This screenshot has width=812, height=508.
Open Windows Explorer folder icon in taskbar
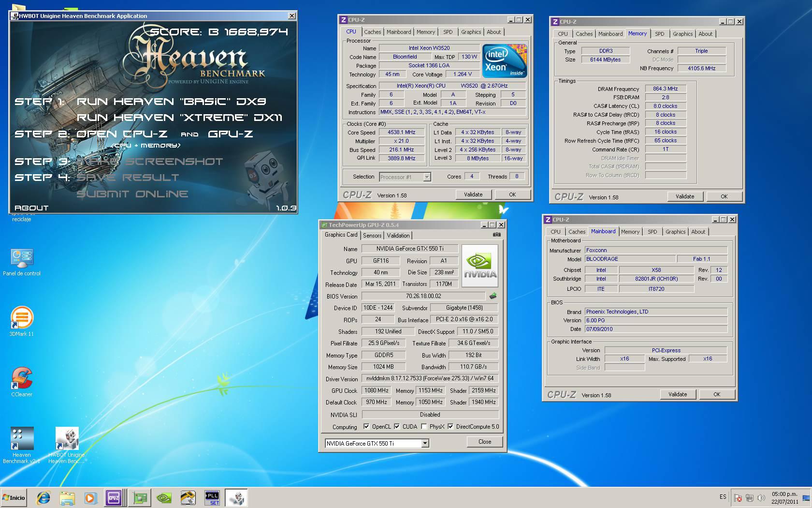click(67, 497)
